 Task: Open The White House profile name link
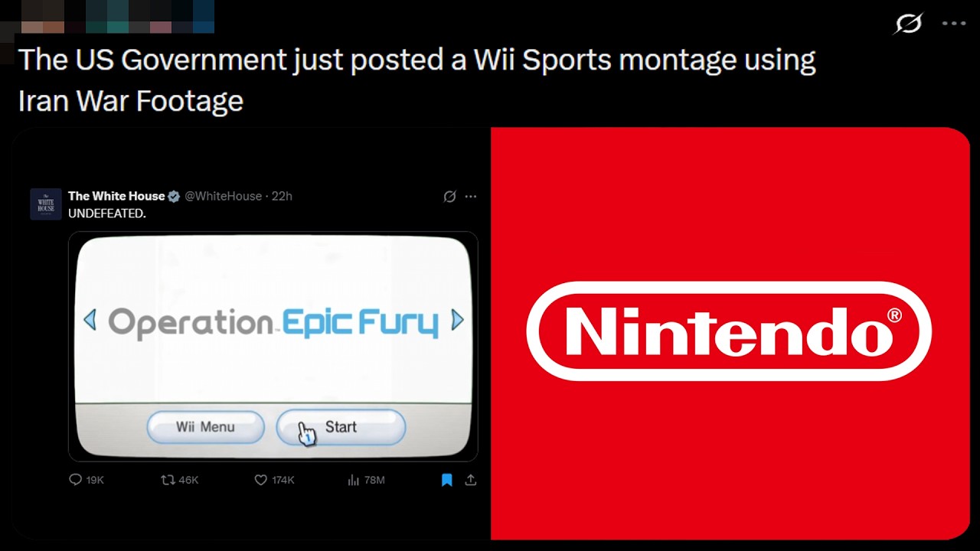pyautogui.click(x=116, y=196)
